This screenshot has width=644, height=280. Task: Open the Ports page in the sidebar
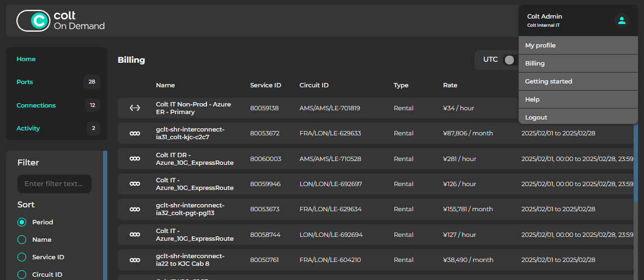point(25,82)
